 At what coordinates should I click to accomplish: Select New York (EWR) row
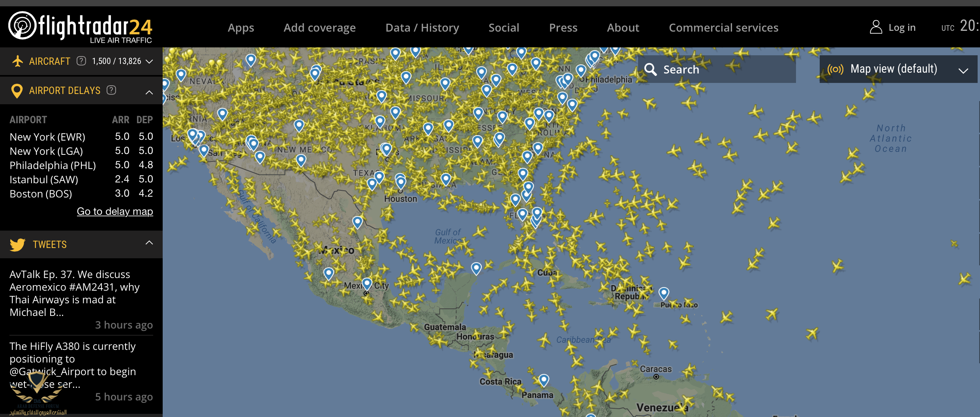click(81, 137)
